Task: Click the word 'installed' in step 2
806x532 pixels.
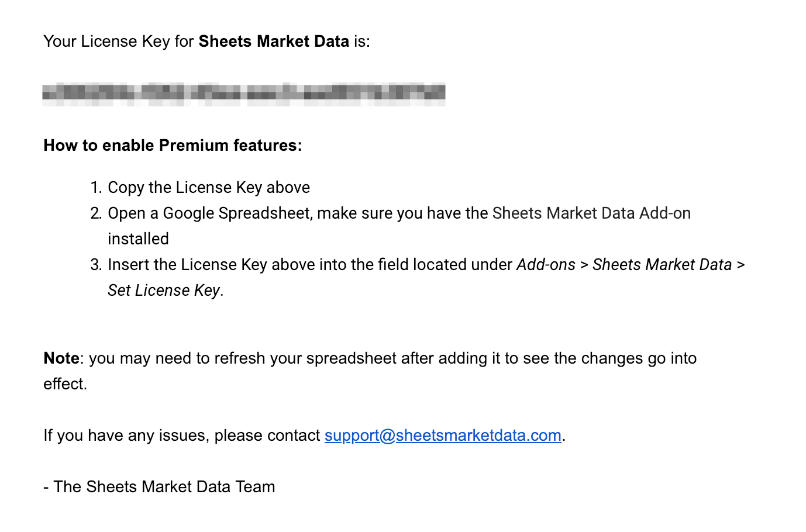Action: tap(138, 239)
